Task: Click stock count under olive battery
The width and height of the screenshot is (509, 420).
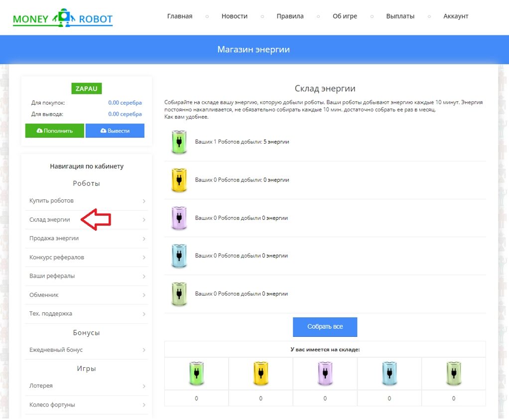Action: pyautogui.click(x=454, y=399)
